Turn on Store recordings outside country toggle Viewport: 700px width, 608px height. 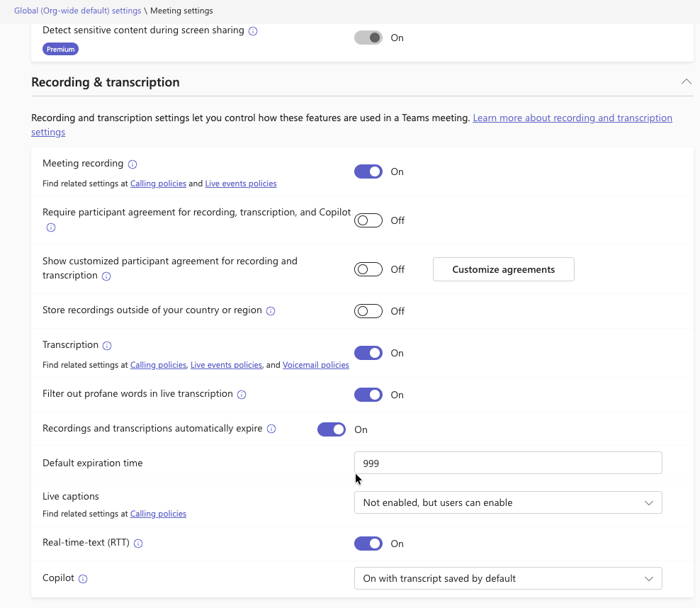368,311
